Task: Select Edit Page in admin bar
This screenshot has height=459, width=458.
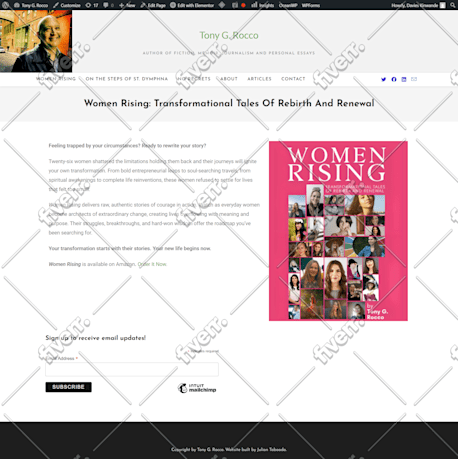Action: pos(153,5)
